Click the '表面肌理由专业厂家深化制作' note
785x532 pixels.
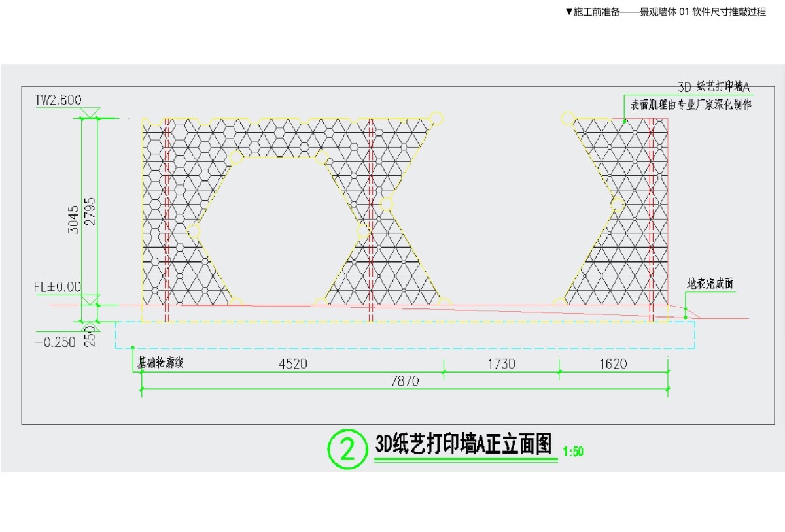pyautogui.click(x=691, y=104)
